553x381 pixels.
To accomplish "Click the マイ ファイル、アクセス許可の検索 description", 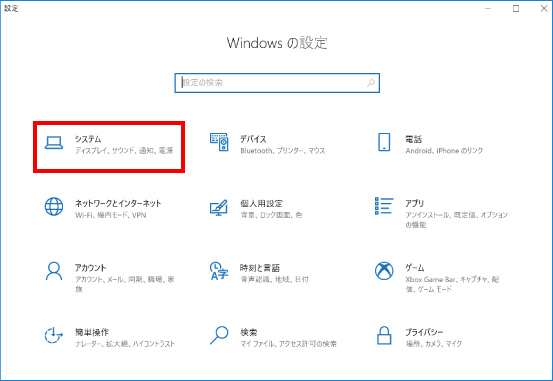I will pyautogui.click(x=288, y=344).
